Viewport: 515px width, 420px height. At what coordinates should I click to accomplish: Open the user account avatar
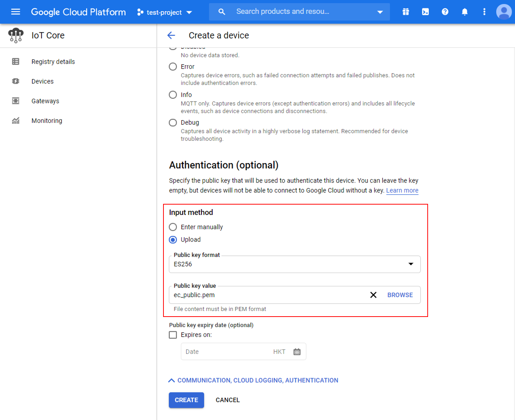coord(504,12)
